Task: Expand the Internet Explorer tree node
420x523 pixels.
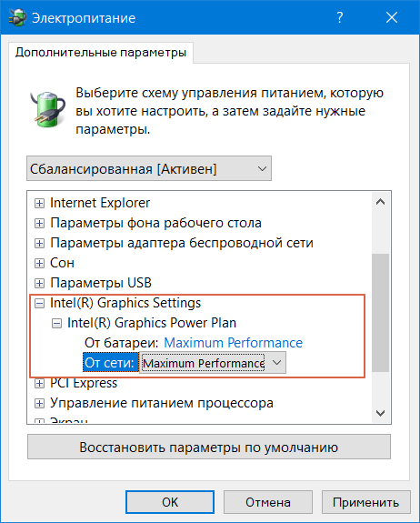Action: point(39,203)
